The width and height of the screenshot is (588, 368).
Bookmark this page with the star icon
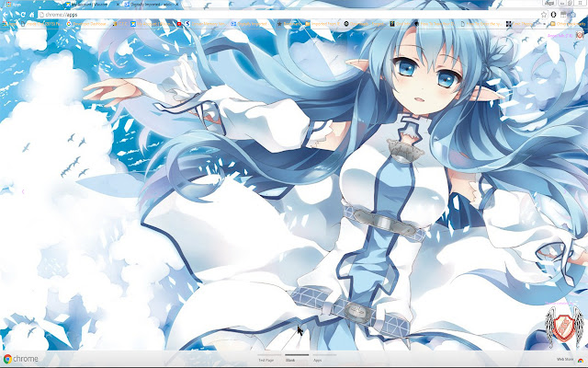point(543,15)
